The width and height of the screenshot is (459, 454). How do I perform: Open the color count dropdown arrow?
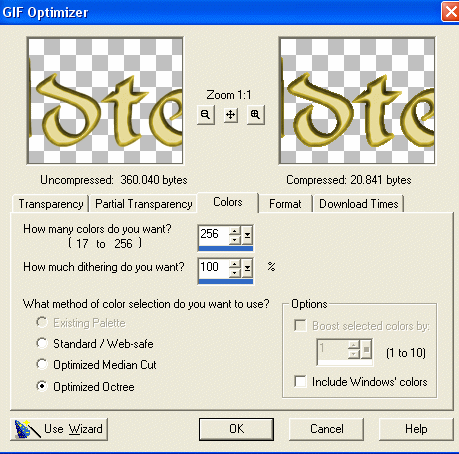(247, 235)
